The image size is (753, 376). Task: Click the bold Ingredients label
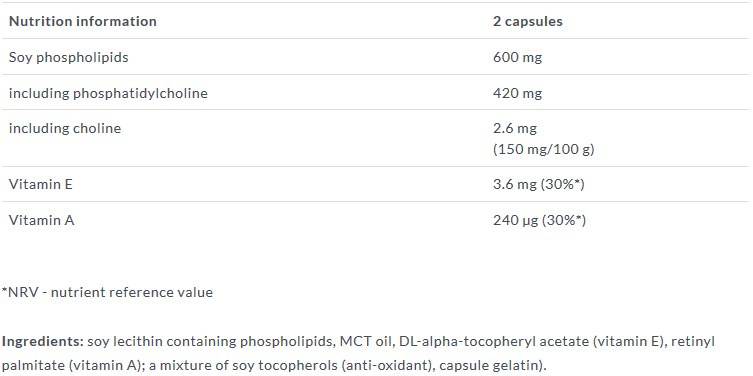(43, 341)
